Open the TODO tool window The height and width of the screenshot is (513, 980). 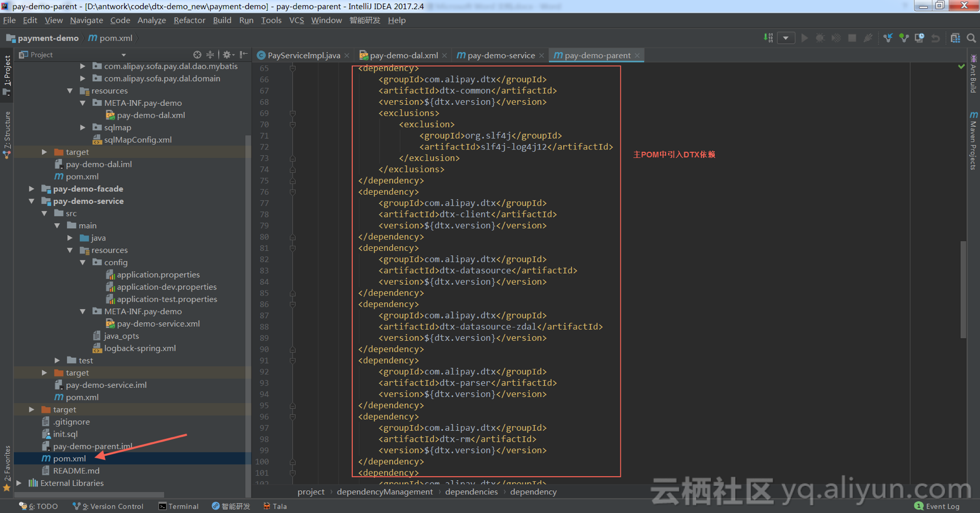point(39,506)
